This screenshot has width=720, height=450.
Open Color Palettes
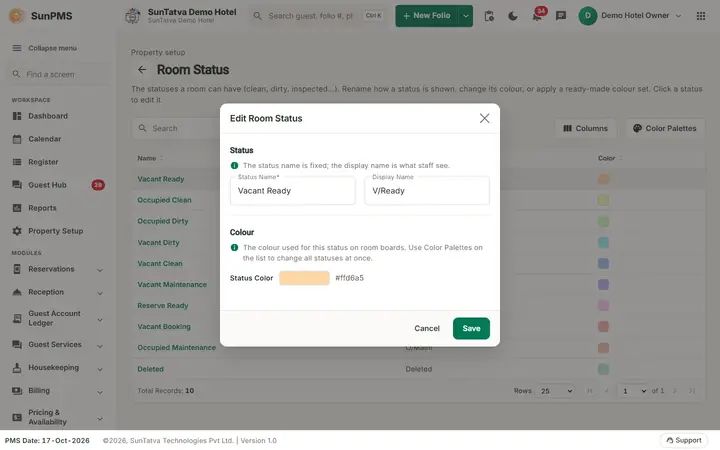tap(665, 128)
